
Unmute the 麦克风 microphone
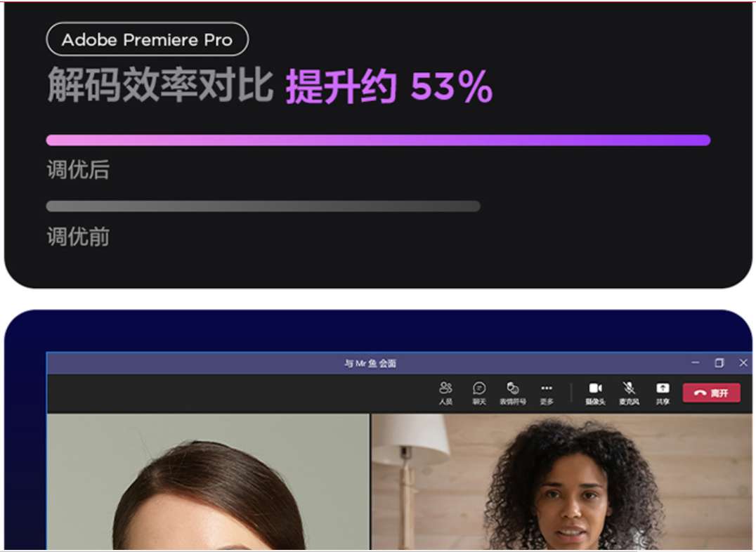629,393
